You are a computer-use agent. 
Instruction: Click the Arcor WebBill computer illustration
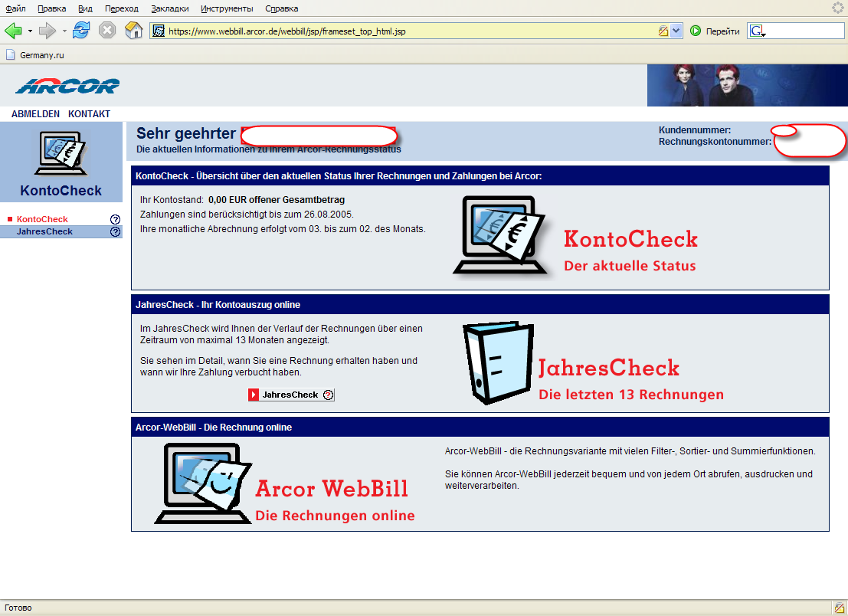coord(203,484)
